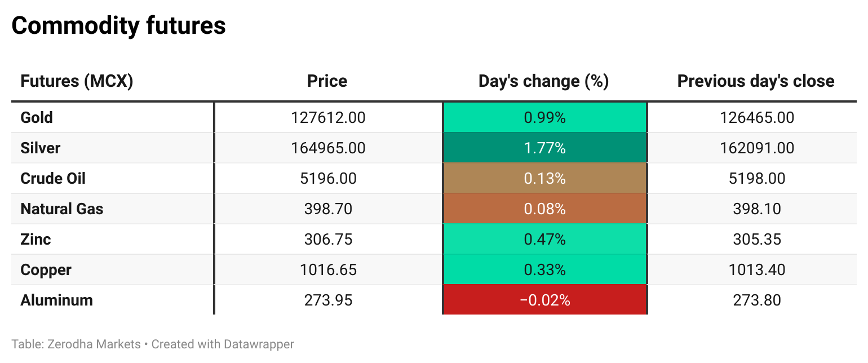Select the tan Crude Oil 0.13% cell
Screen dimensions: 868x363
[x=544, y=179]
